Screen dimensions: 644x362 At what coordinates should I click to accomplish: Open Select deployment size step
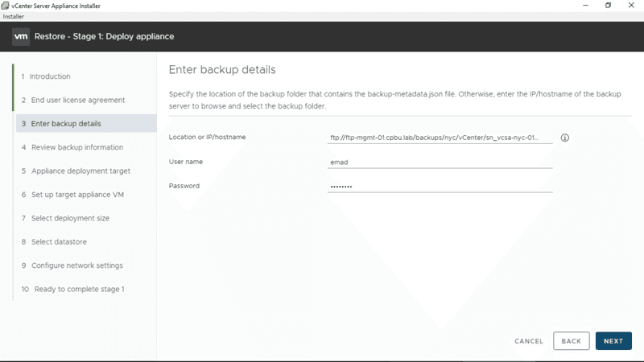click(70, 218)
